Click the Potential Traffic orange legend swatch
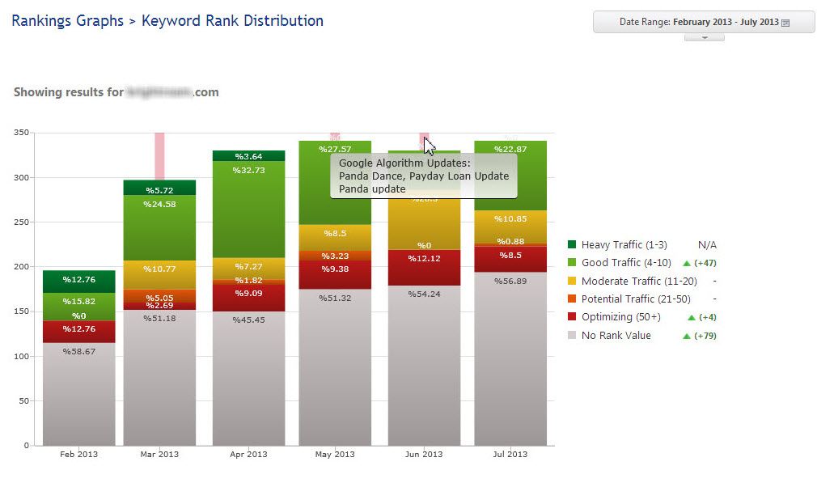Image resolution: width=817 pixels, height=504 pixels. click(x=572, y=299)
